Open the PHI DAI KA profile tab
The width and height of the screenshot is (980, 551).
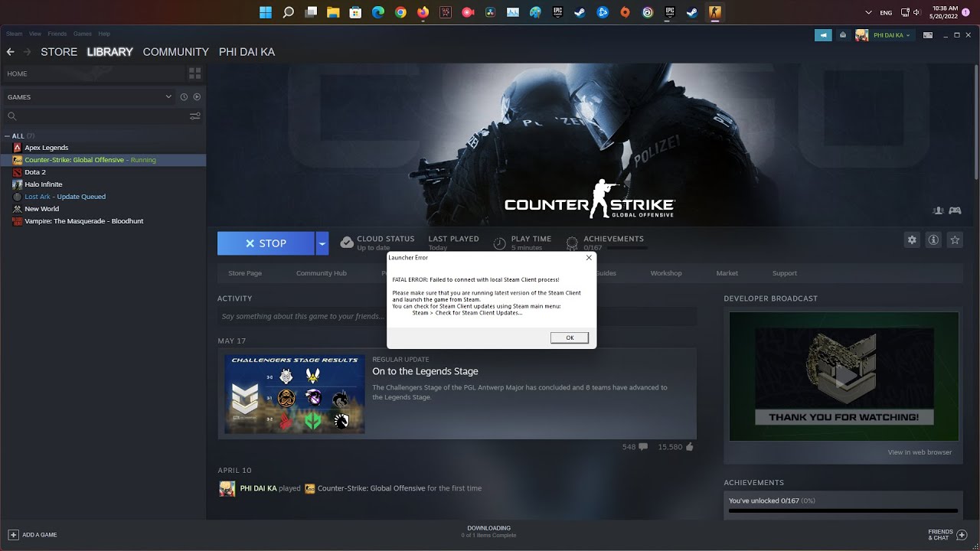tap(247, 52)
